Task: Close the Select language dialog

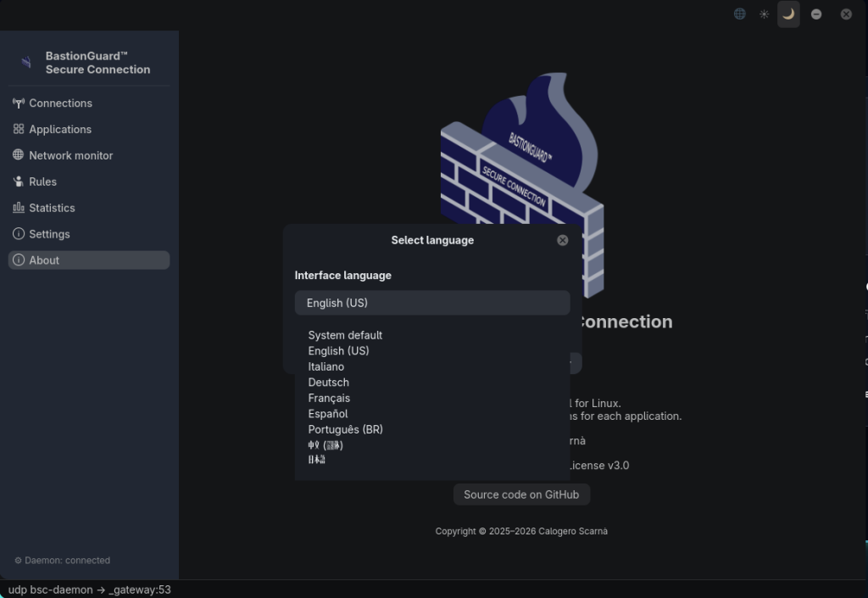Action: (563, 240)
